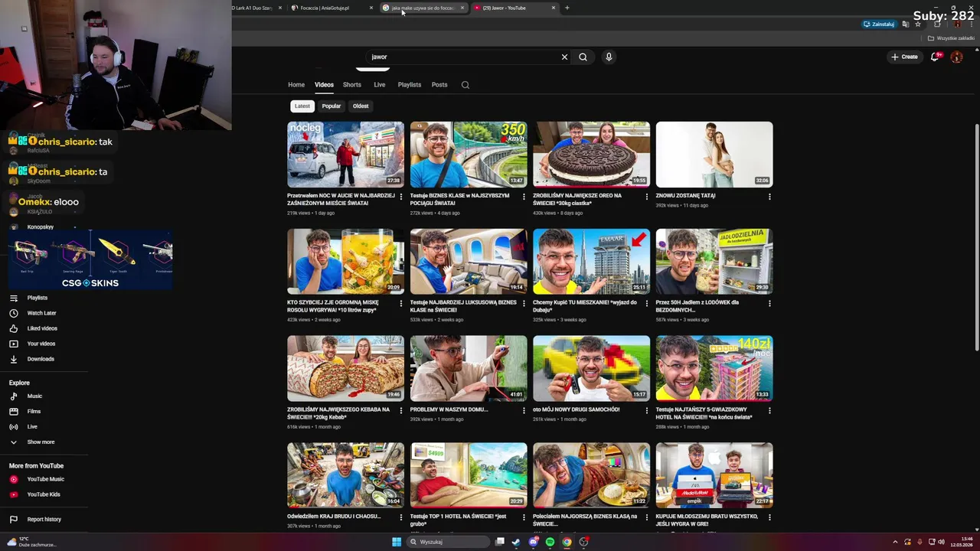Screen dimensions: 980x551
Task: Open Steam from the taskbar
Action: point(516,542)
